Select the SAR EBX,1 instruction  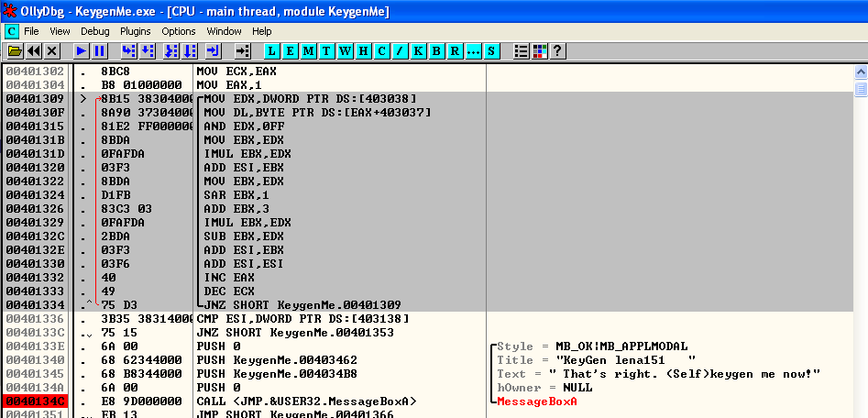tap(236, 195)
